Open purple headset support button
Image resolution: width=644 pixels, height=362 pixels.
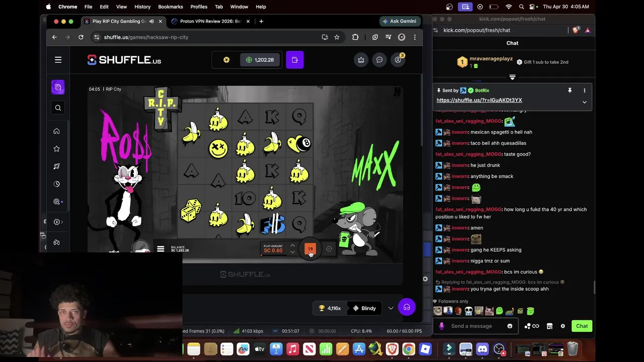pos(407,307)
